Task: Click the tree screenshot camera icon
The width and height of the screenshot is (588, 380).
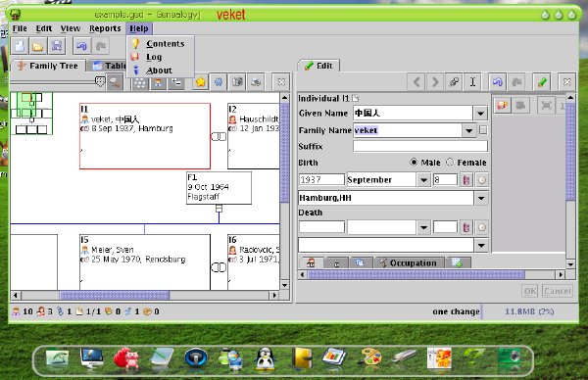Action: click(x=237, y=82)
